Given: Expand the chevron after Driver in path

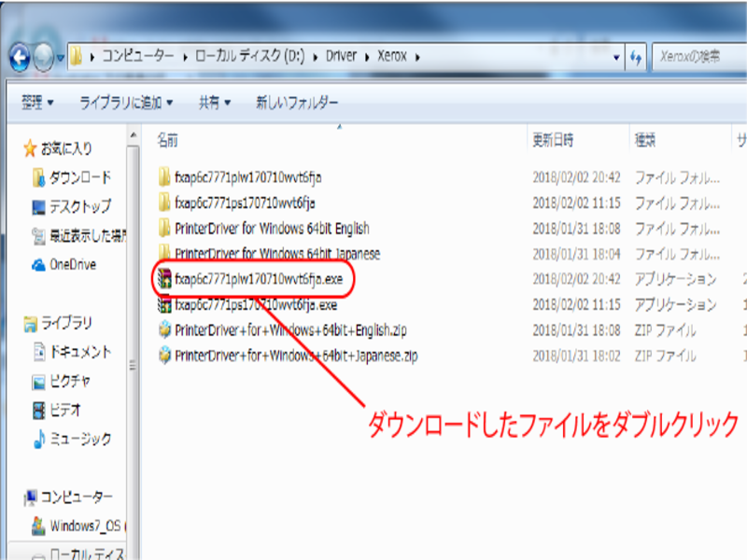Looking at the screenshot, I should coord(367,57).
